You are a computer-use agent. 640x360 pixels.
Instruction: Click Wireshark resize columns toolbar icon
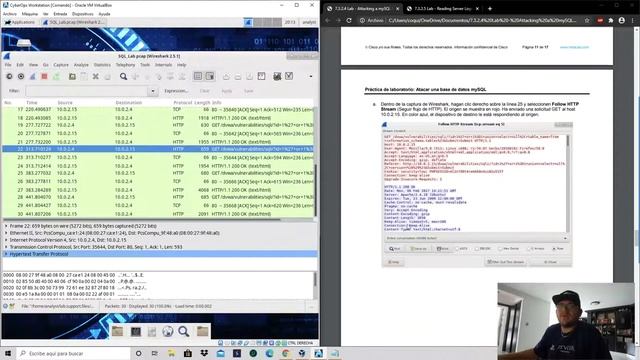point(261,76)
